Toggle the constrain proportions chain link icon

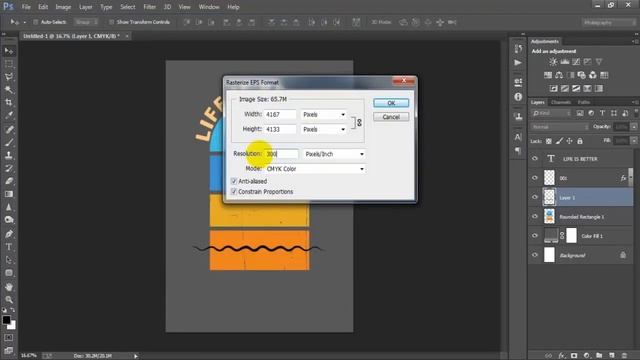(359, 122)
